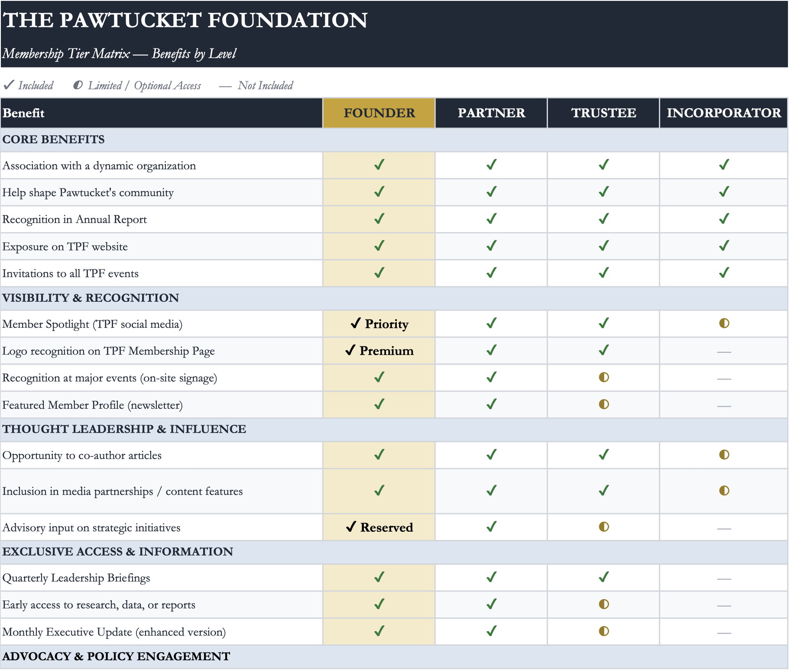791x672 pixels.
Task: Click 'Advisory input on strategic initiatives' label
Action: [91, 528]
